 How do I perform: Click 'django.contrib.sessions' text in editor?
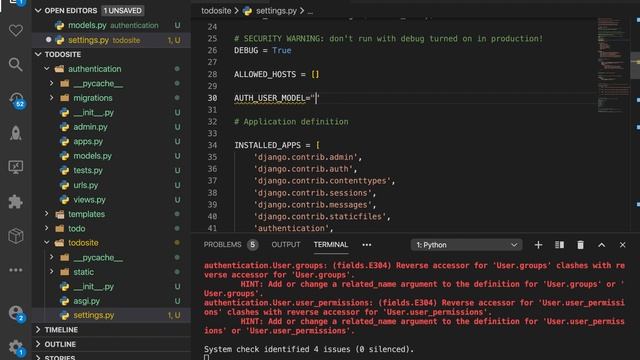[x=312, y=193]
